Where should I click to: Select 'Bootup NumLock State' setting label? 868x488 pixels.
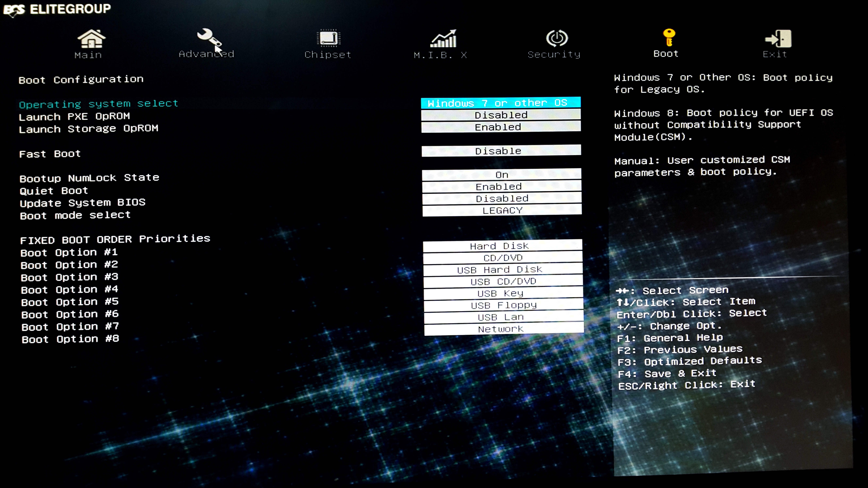coord(89,178)
